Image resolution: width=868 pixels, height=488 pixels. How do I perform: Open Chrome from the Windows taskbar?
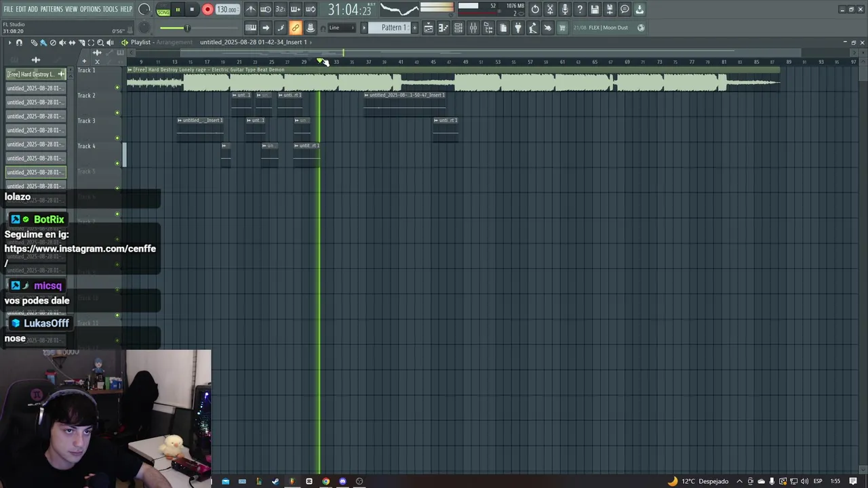click(x=325, y=481)
